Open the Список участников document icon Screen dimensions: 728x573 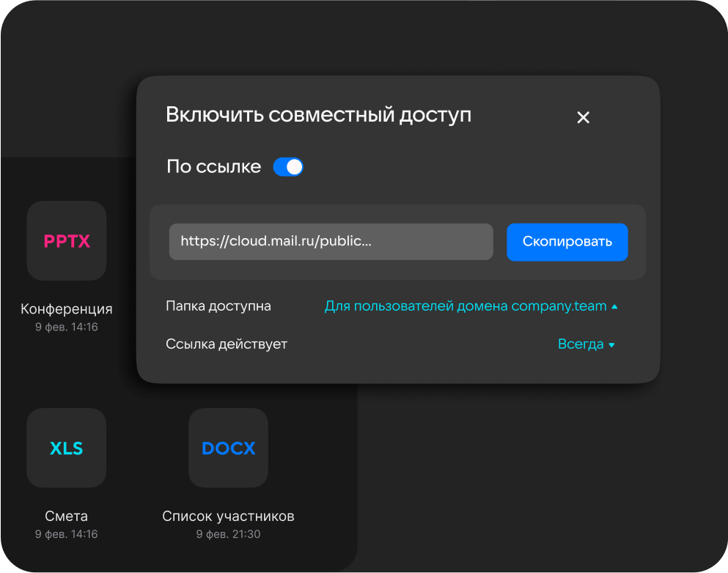(x=227, y=448)
